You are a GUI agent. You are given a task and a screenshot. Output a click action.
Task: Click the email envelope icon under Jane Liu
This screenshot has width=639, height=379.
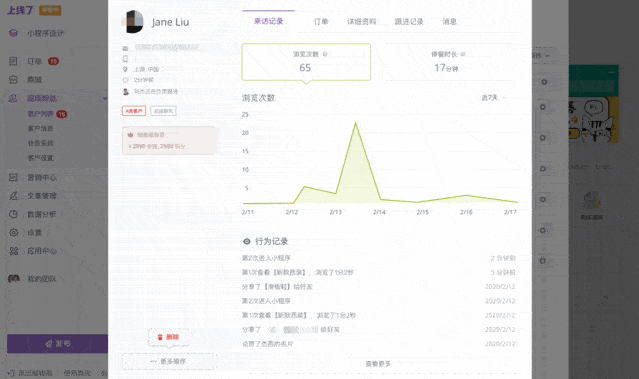pyautogui.click(x=125, y=48)
